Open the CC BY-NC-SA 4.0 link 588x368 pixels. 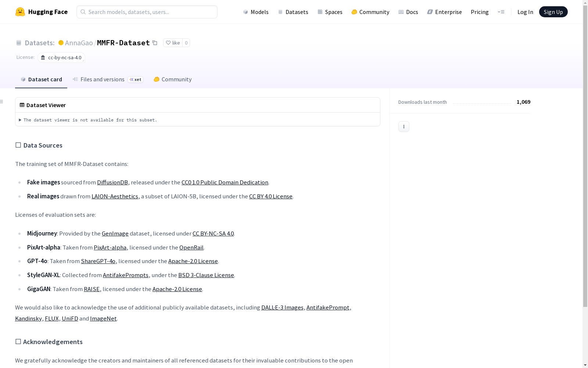pyautogui.click(x=213, y=234)
